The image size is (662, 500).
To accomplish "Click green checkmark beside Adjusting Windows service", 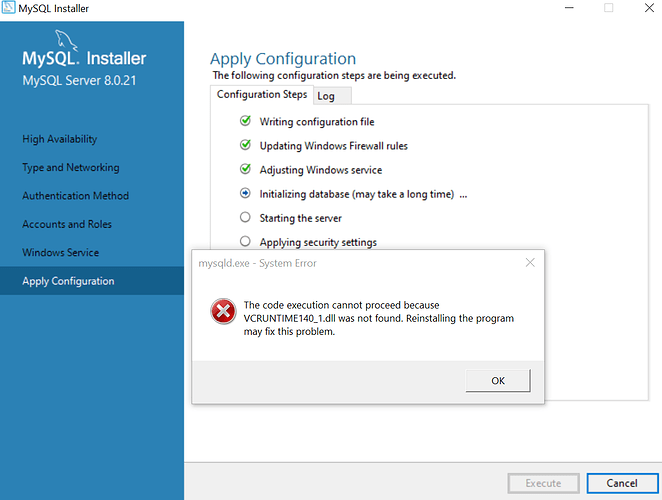I will coord(245,170).
